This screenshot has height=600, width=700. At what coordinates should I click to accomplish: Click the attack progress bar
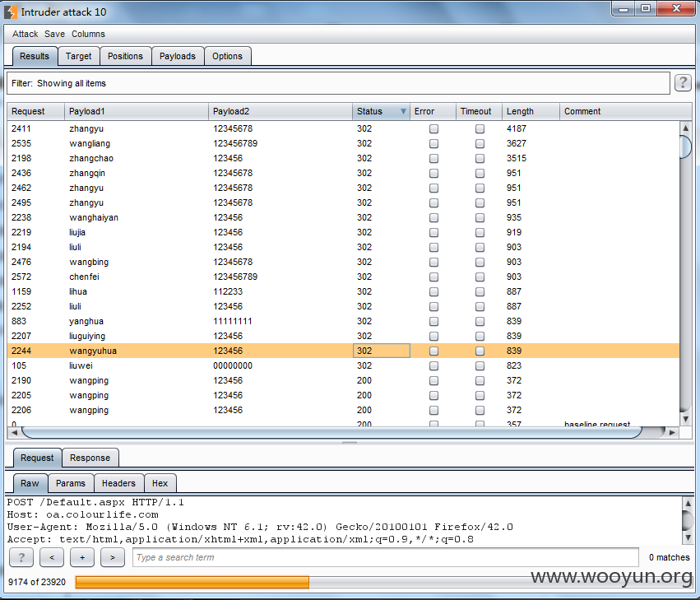click(384, 582)
